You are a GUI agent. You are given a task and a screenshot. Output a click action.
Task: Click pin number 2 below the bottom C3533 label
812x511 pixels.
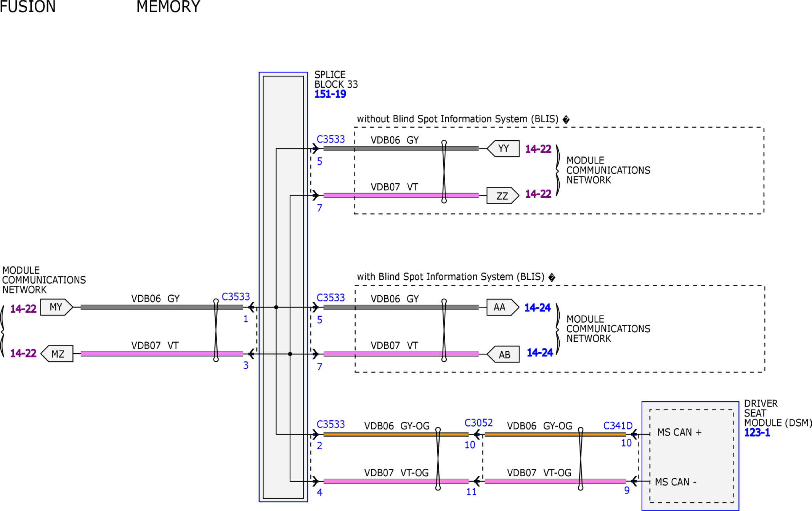point(319,446)
